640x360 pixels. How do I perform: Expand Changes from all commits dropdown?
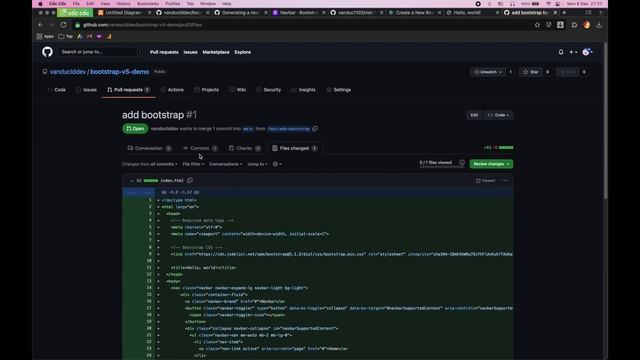pyautogui.click(x=149, y=164)
